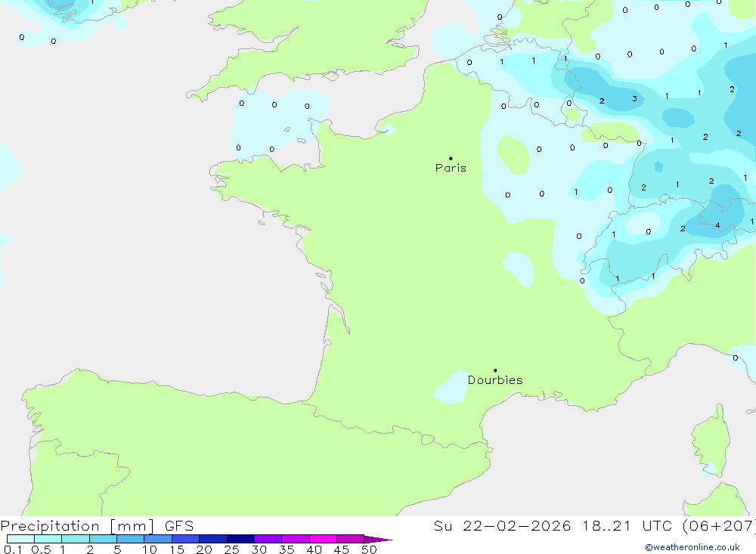The width and height of the screenshot is (756, 554).
Task: Select the Paris location dot marker
Action: 451,158
